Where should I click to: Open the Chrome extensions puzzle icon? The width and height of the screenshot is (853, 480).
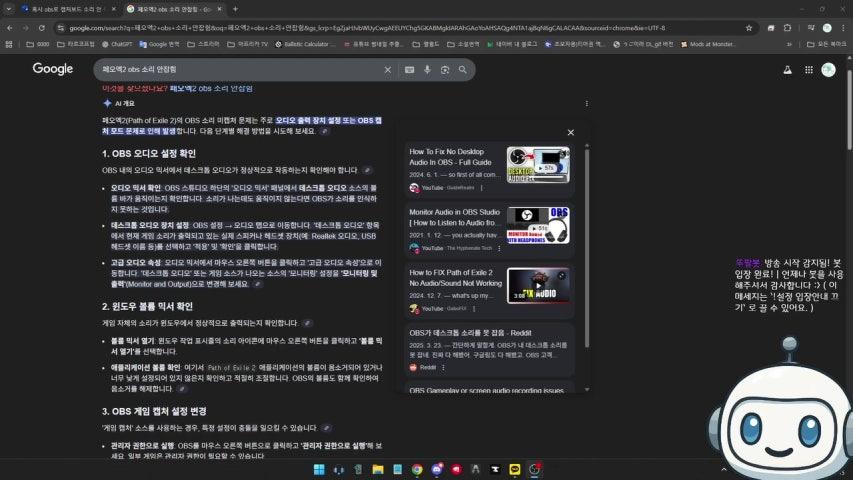[x=787, y=28]
